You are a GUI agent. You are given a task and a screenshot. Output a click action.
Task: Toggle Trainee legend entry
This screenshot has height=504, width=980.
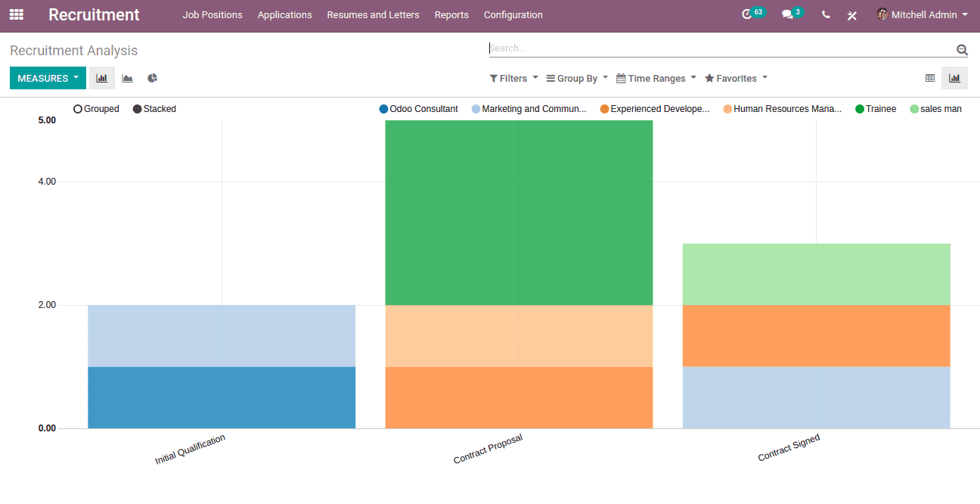click(876, 109)
